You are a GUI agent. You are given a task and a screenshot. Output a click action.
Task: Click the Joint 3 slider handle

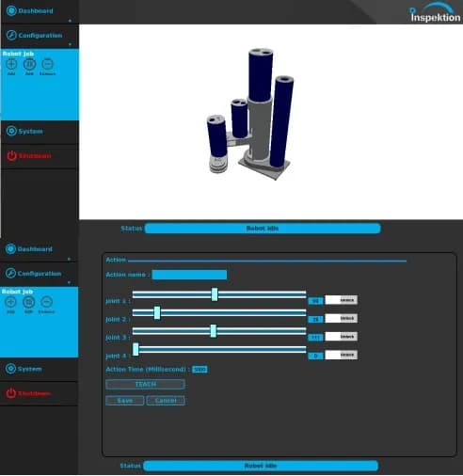tap(214, 331)
